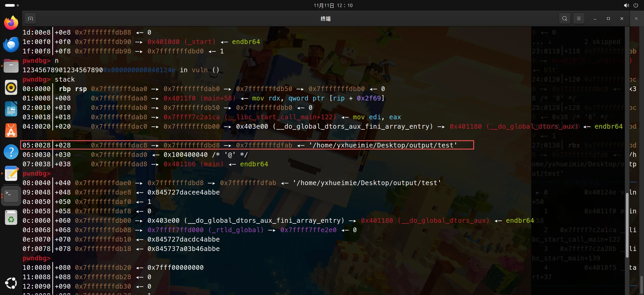Click the Activities workspace indicator

12,5
